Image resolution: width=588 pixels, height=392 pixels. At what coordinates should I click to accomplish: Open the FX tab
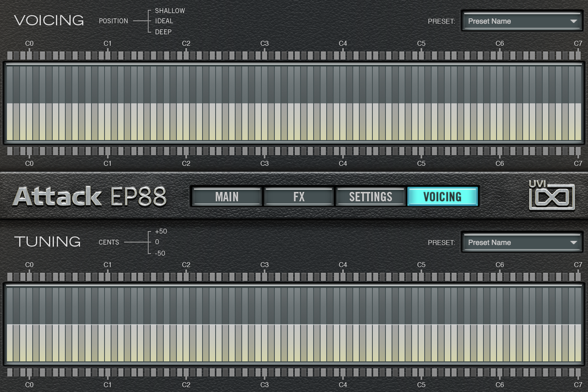point(299,197)
